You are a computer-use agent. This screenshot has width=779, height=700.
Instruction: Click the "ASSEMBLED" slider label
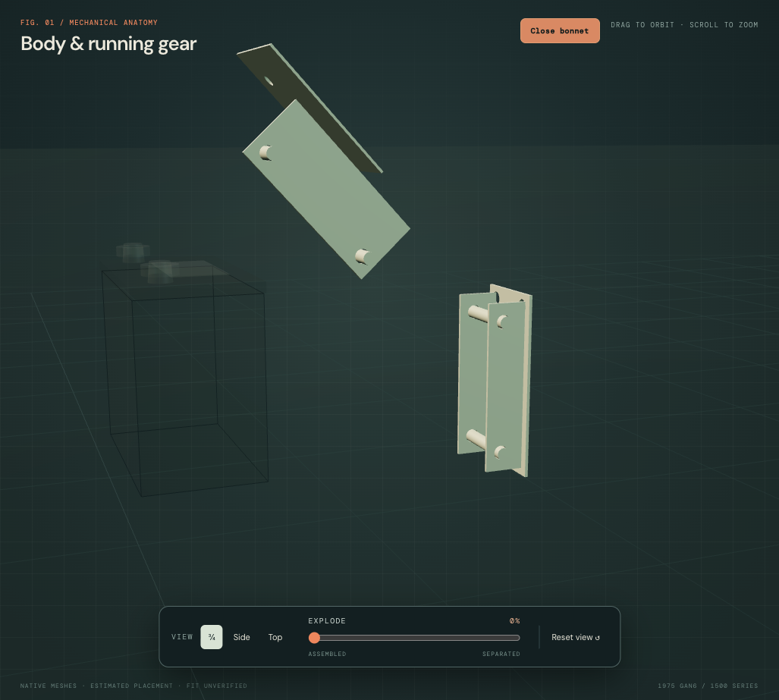[x=327, y=654]
